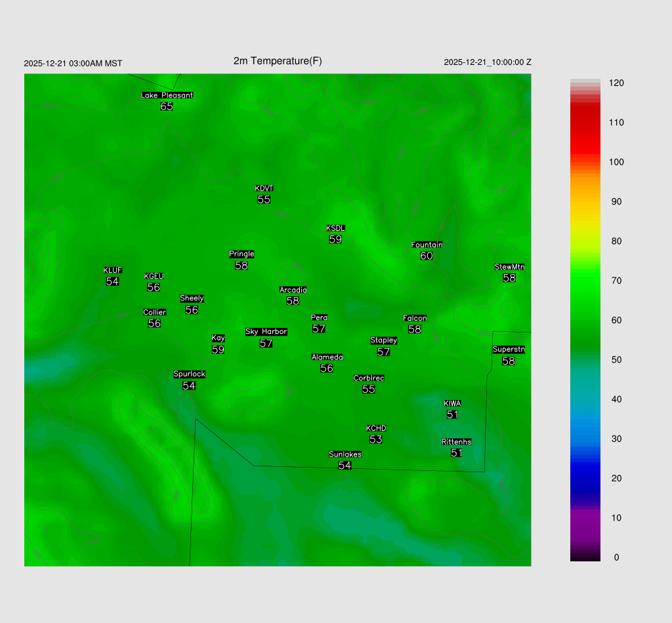This screenshot has height=623, width=672.
Task: Click the 03:00AM MST local timestamp
Action: pyautogui.click(x=73, y=64)
